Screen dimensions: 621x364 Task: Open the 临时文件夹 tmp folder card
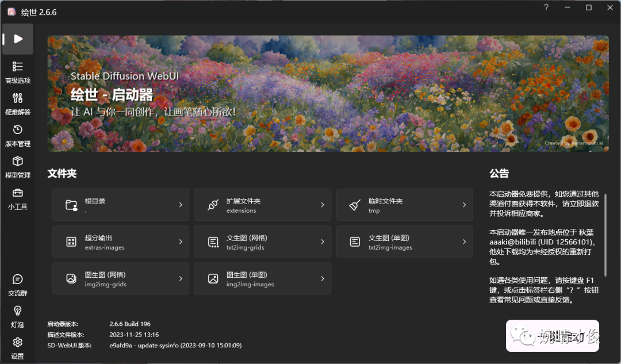pyautogui.click(x=404, y=205)
